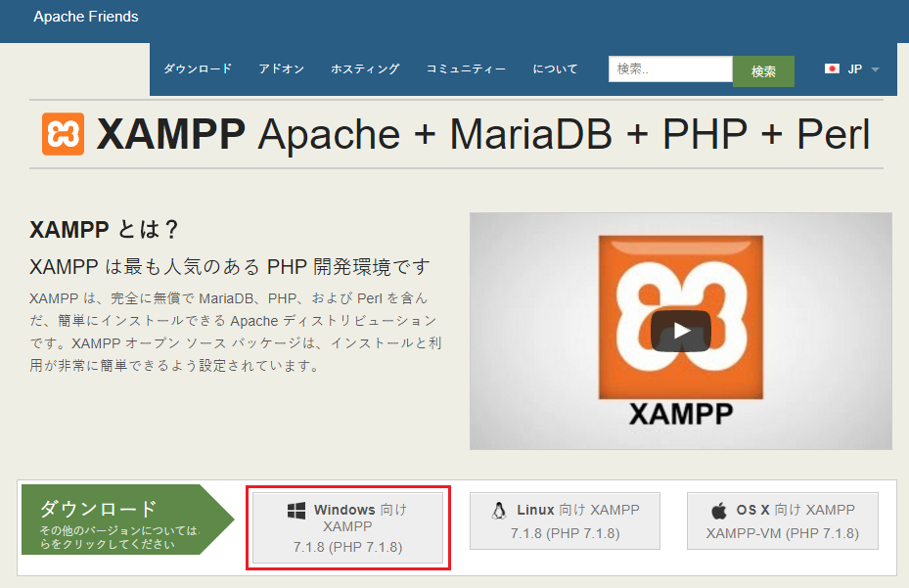Viewport: 909px width, 588px height.
Task: Open the ホスティング menu item
Action: [365, 68]
